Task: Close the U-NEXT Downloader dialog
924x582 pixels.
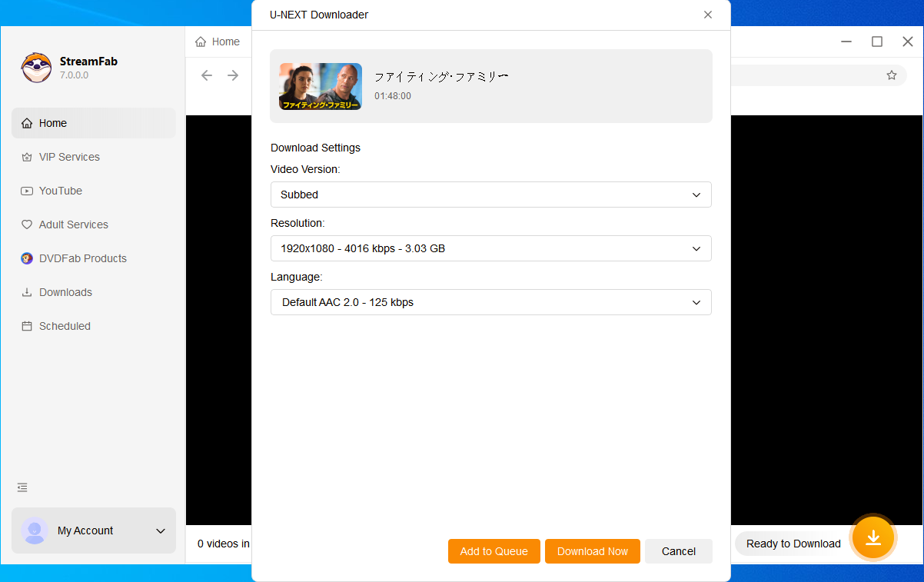Action: tap(707, 15)
